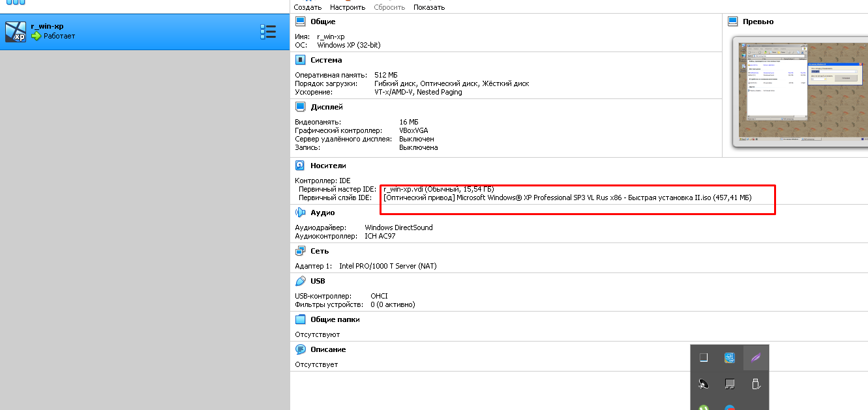
Task: Click the Дисплей section monitor icon
Action: 300,107
